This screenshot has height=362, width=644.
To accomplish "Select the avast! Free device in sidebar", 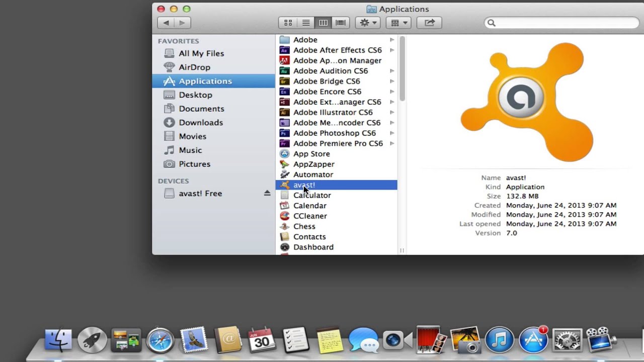I will coord(214,193).
